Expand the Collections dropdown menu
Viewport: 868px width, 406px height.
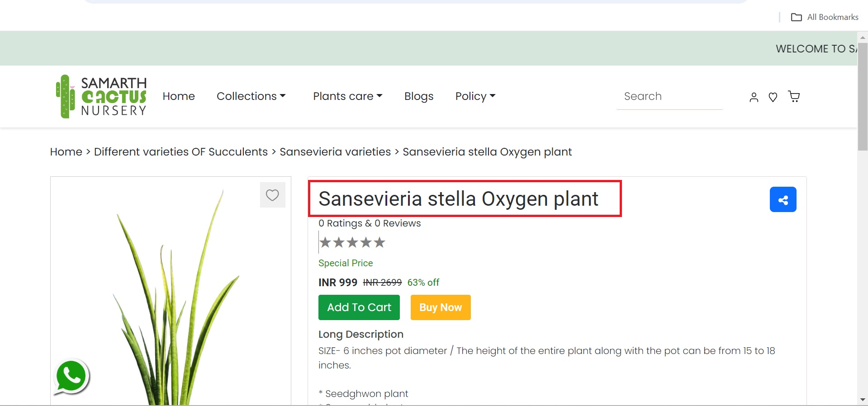click(251, 96)
